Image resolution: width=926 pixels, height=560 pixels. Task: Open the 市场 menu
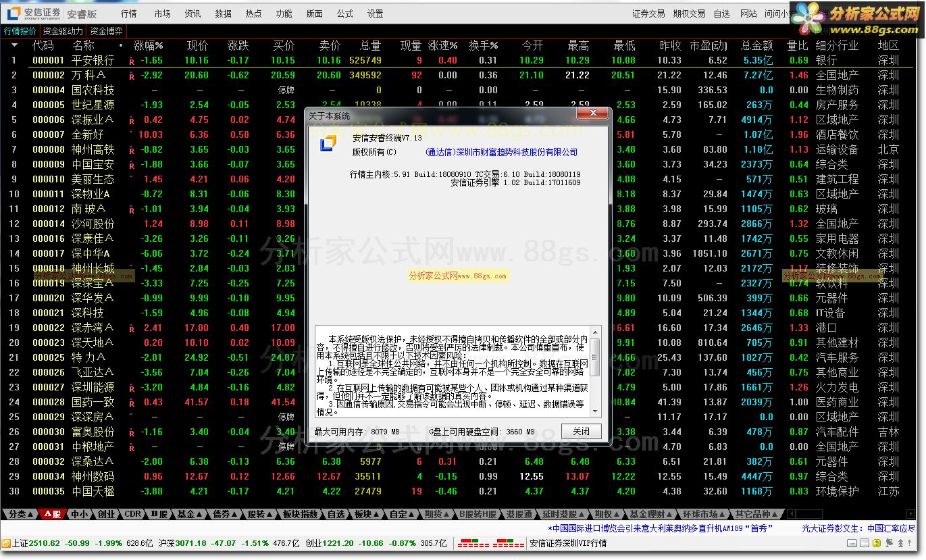point(162,14)
